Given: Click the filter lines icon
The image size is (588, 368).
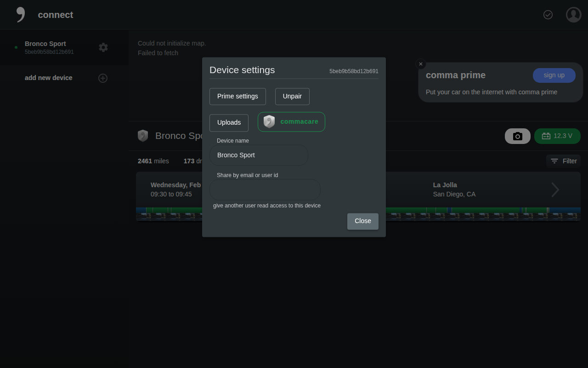Looking at the screenshot, I should pos(554,161).
